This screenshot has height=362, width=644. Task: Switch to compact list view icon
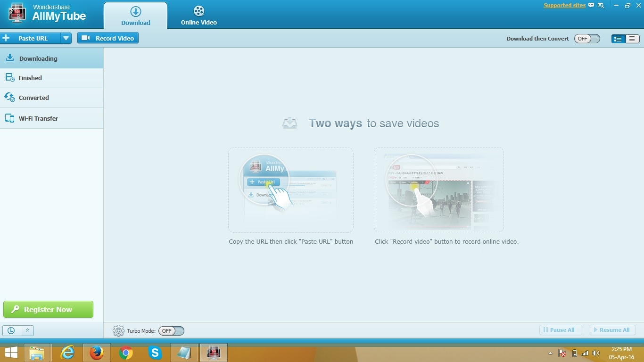point(632,39)
